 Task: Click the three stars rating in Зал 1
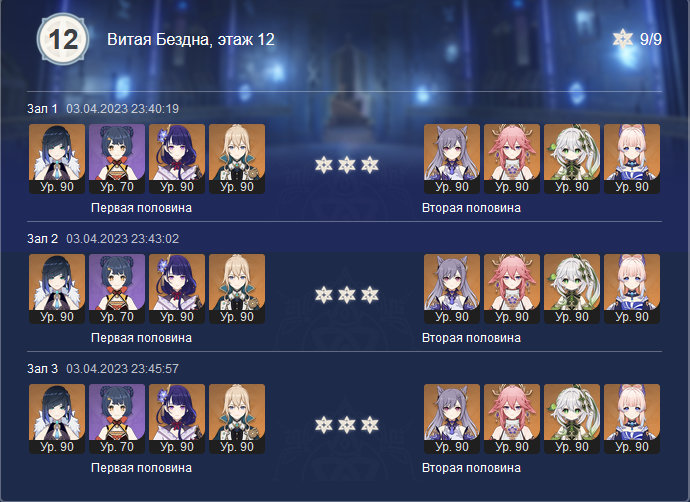(x=347, y=165)
